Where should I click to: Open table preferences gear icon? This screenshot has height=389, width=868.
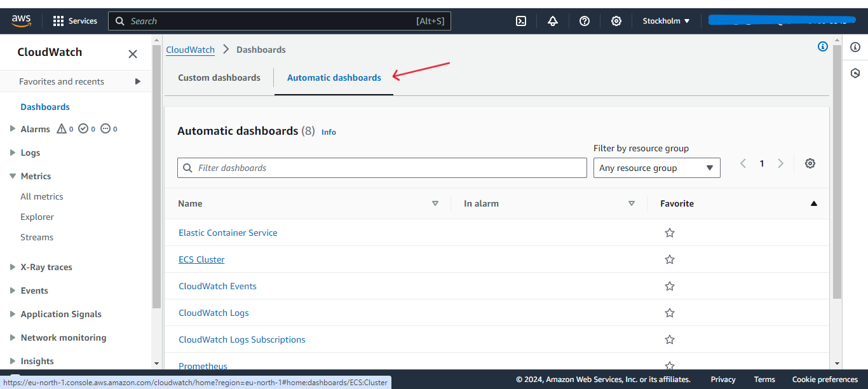point(810,163)
